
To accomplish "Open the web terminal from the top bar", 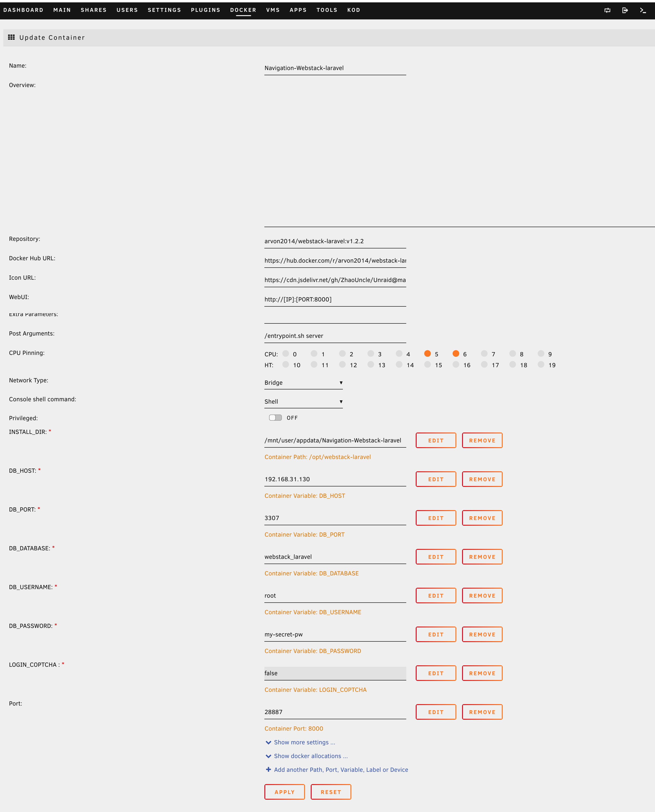I will (x=643, y=10).
